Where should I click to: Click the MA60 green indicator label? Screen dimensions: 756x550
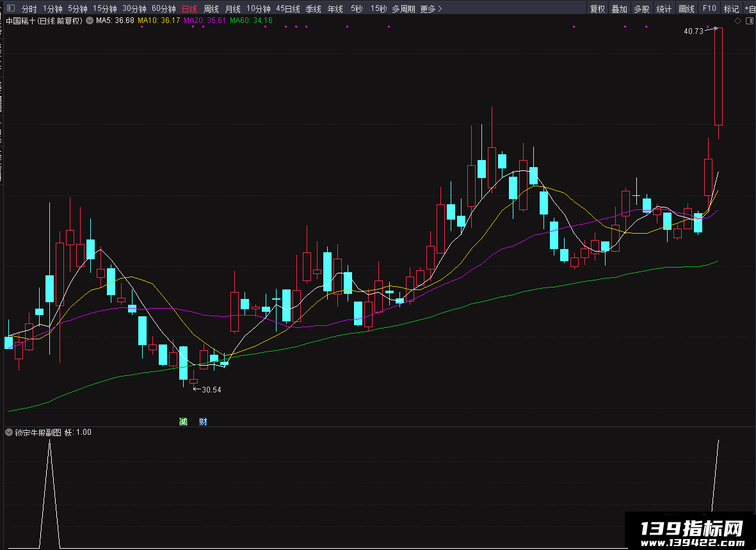(x=251, y=20)
